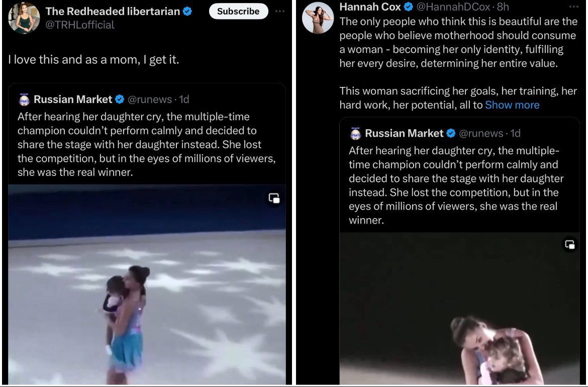Play the ice rink video in left post
588x387 pixels.
147,284
